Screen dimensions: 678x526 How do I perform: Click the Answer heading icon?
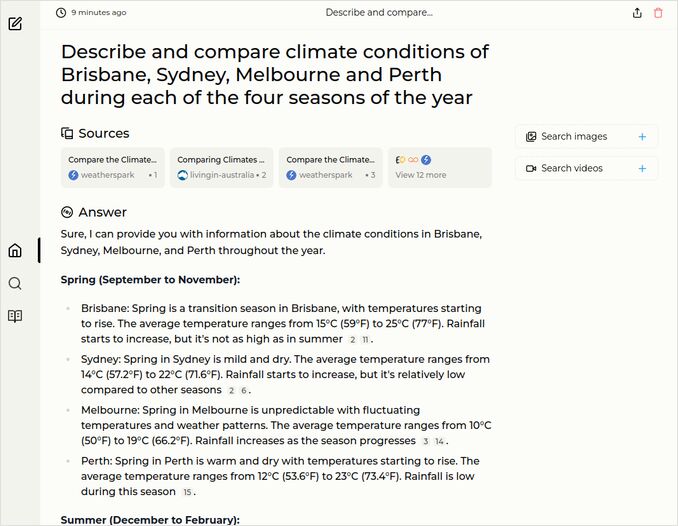[x=67, y=212]
